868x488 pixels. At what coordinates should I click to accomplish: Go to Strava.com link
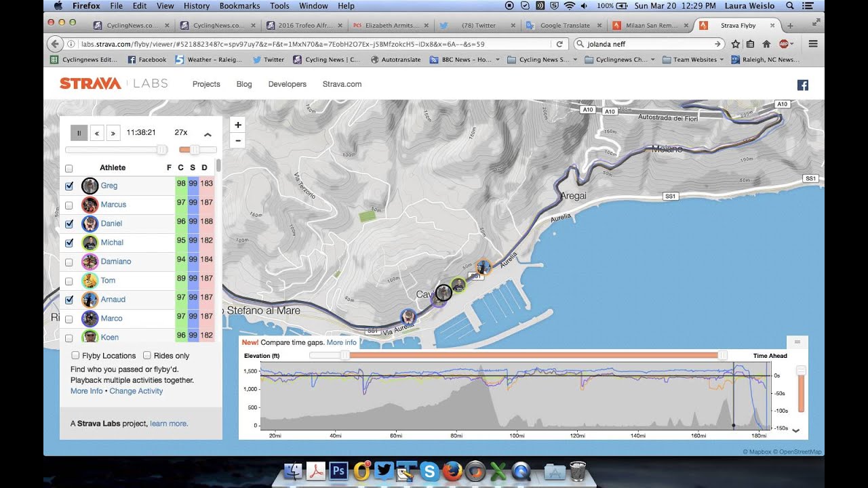(342, 84)
